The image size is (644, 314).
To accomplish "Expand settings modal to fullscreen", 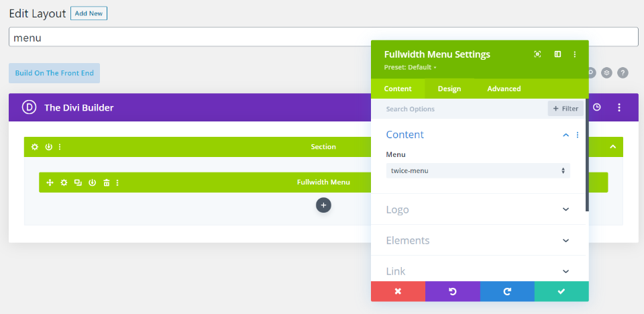I will [537, 54].
